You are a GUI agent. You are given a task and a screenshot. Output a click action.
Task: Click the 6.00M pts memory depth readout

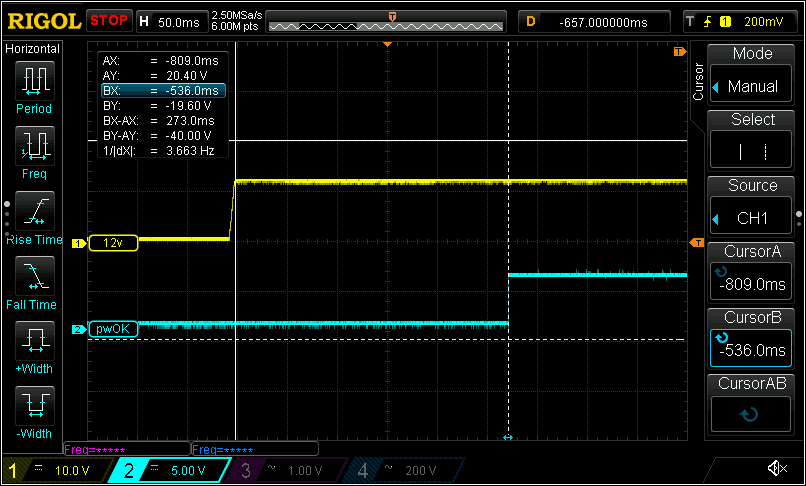235,27
